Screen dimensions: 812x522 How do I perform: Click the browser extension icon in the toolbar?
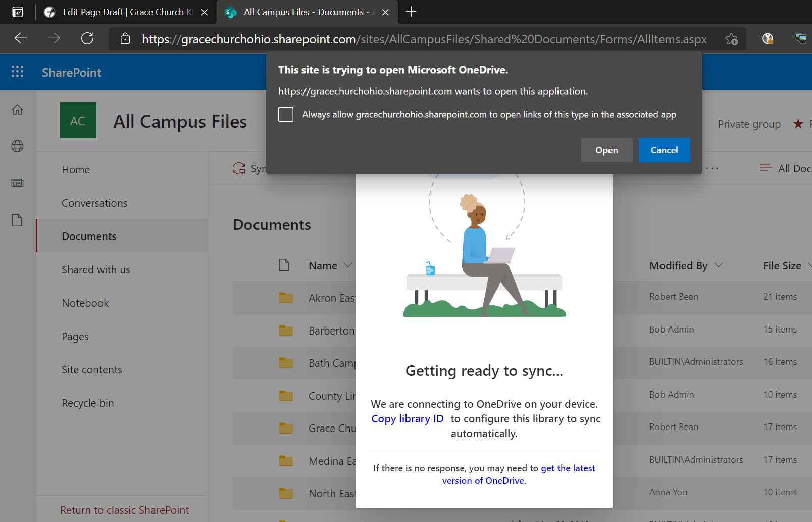tap(768, 38)
